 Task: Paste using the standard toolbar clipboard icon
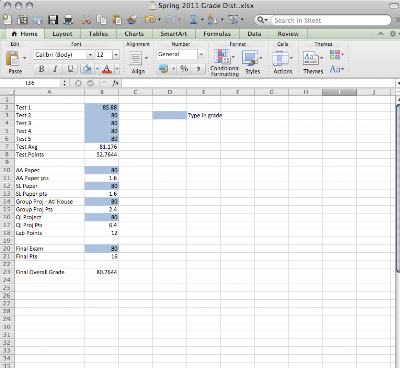click(x=117, y=20)
